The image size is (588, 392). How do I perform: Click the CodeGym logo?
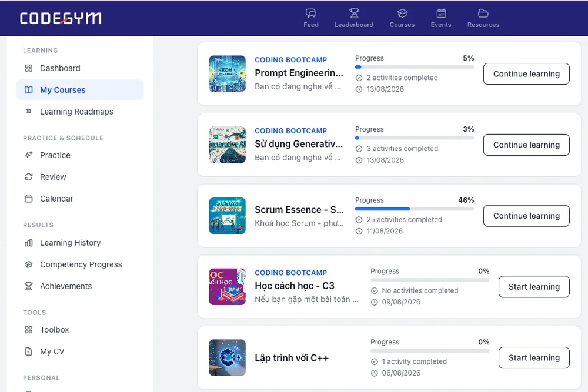click(x=61, y=18)
